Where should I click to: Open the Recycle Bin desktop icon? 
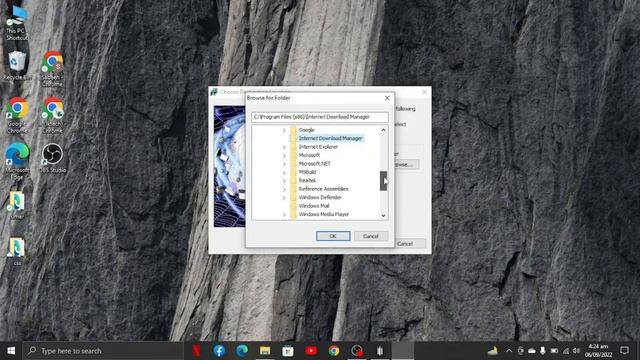point(17,65)
